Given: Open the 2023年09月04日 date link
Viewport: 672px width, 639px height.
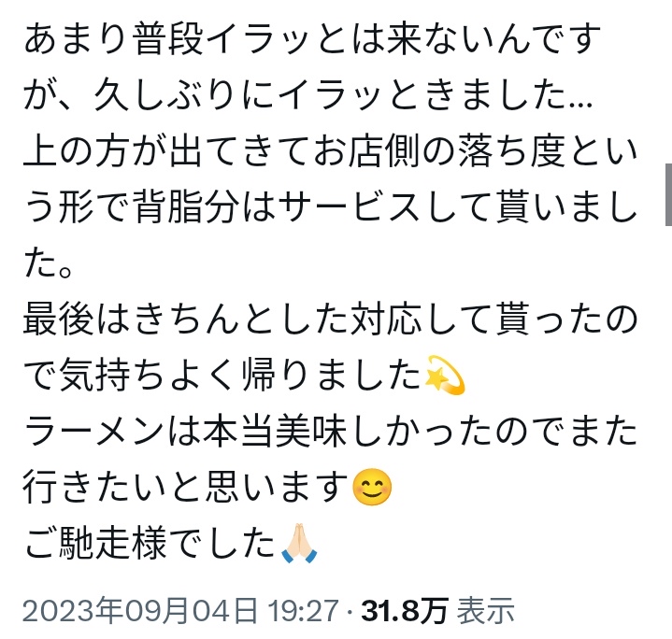Looking at the screenshot, I should tap(141, 610).
